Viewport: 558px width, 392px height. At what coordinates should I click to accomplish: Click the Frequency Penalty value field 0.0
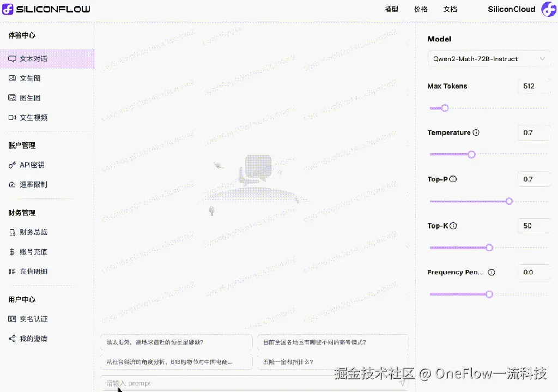click(x=534, y=273)
